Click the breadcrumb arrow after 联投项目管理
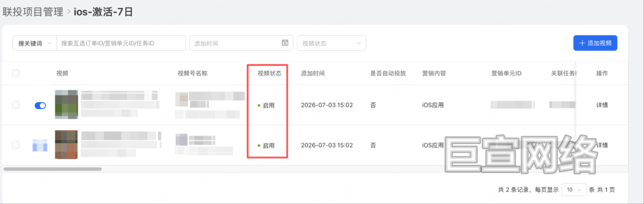 pos(69,12)
